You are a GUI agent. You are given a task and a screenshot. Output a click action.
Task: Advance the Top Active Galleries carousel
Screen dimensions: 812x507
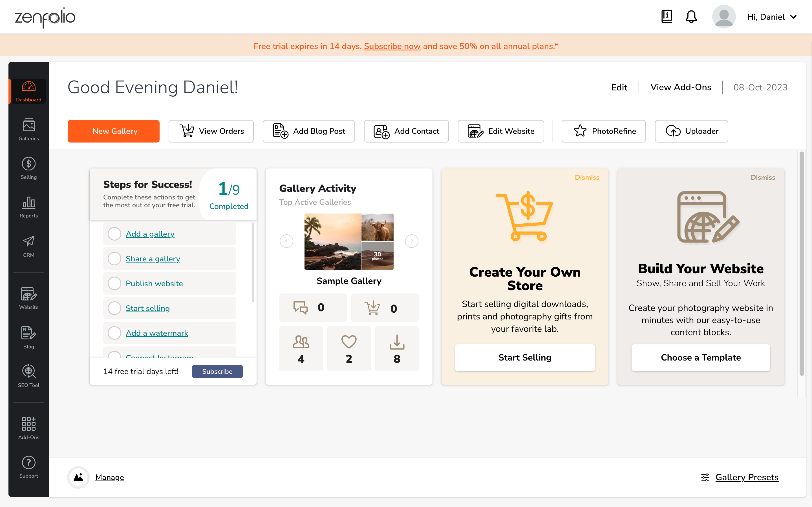[x=412, y=241]
